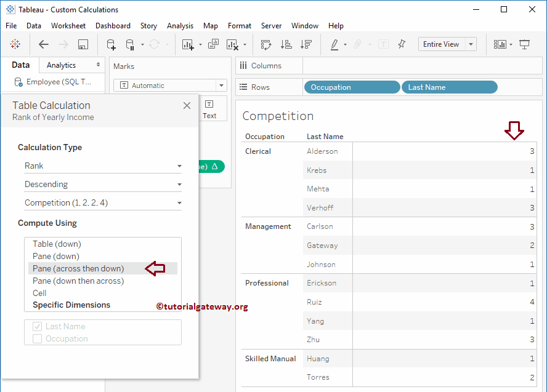
Task: Expand the Entire View fit dropdown
Action: click(471, 44)
